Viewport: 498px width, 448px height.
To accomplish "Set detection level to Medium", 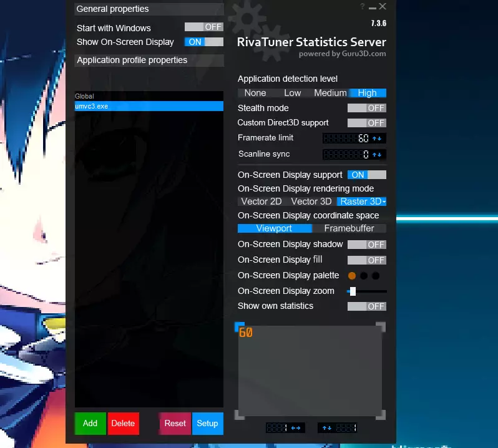I will (x=330, y=93).
